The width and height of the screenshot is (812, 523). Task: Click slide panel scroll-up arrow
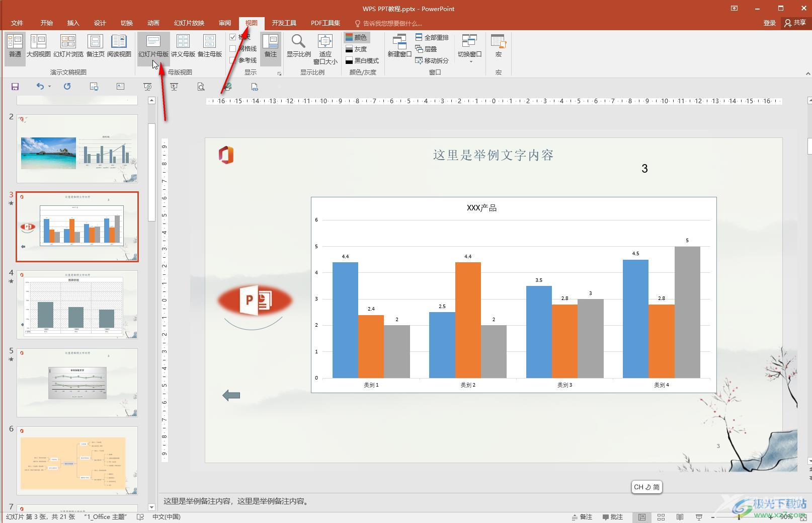[x=151, y=101]
